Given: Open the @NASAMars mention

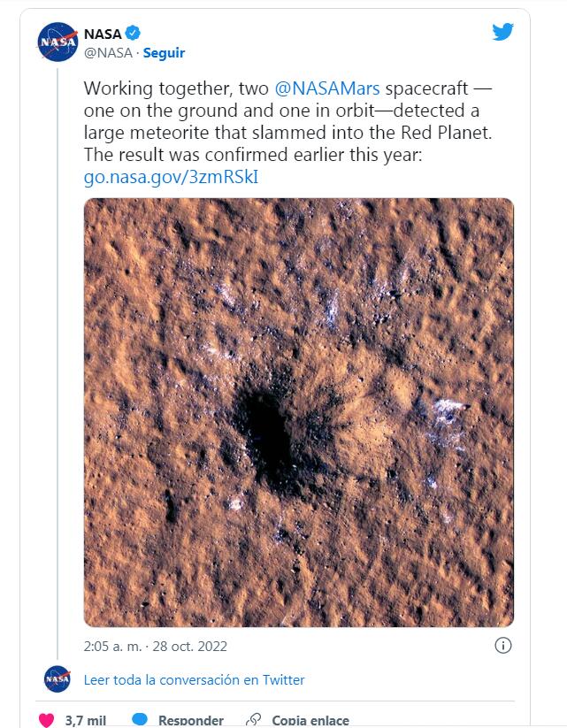Looking at the screenshot, I should (x=328, y=89).
